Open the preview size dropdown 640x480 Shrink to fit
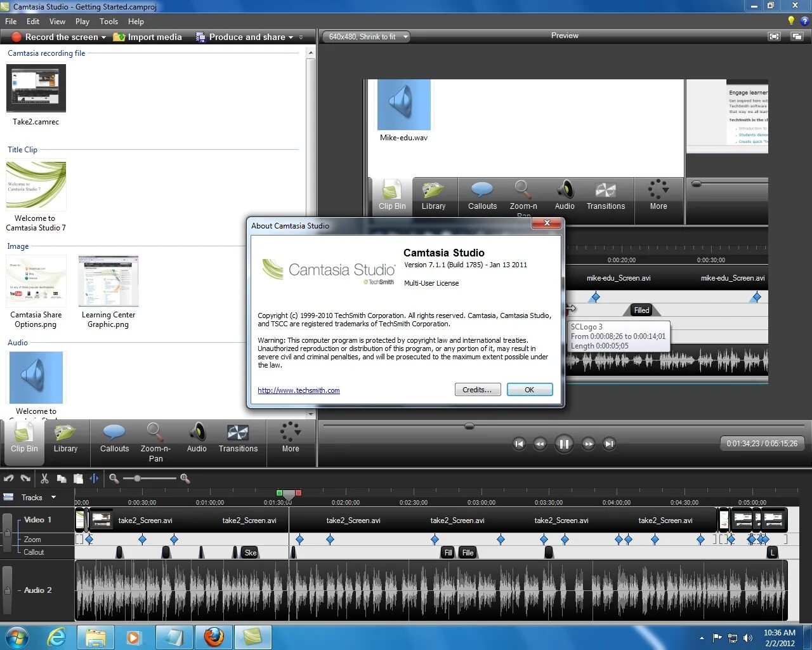Screen dimensions: 812x650 pos(366,37)
